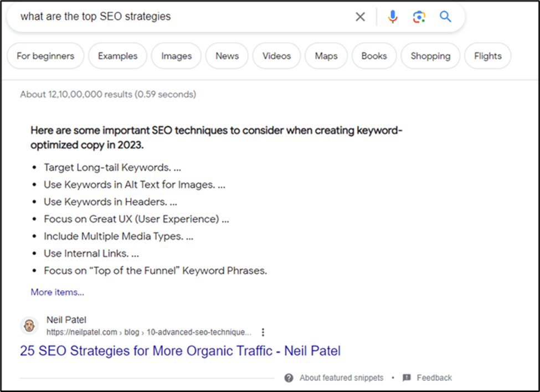This screenshot has height=392, width=540.
Task: Open 25 SEO Strategies Neil Patel result
Action: (180, 350)
